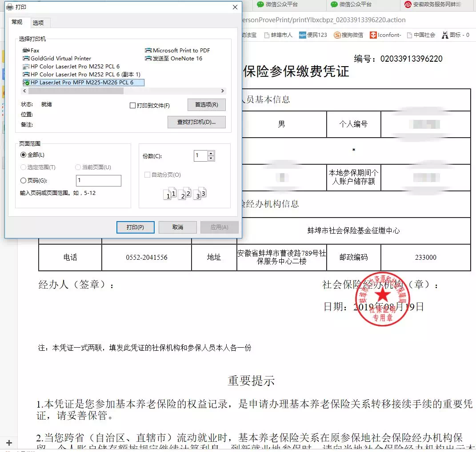Select GoldGrid Virtual Printer
Viewport: 476px width, 452px height.
pyautogui.click(x=57, y=58)
